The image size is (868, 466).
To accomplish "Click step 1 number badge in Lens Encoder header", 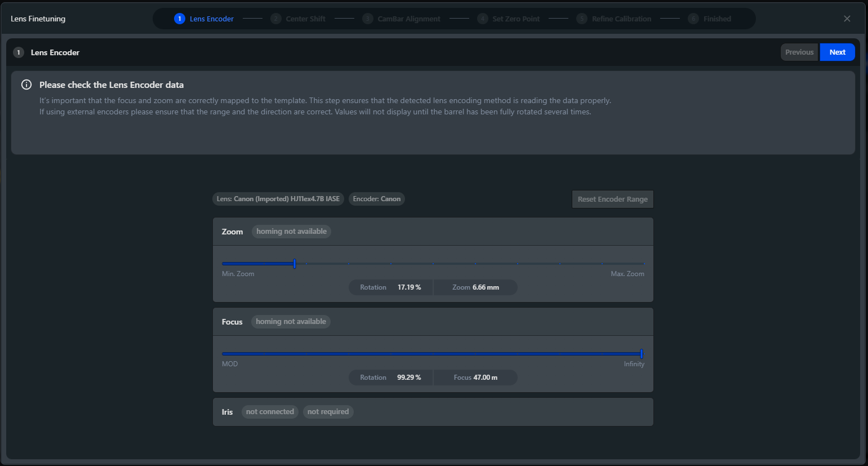I will tap(19, 52).
